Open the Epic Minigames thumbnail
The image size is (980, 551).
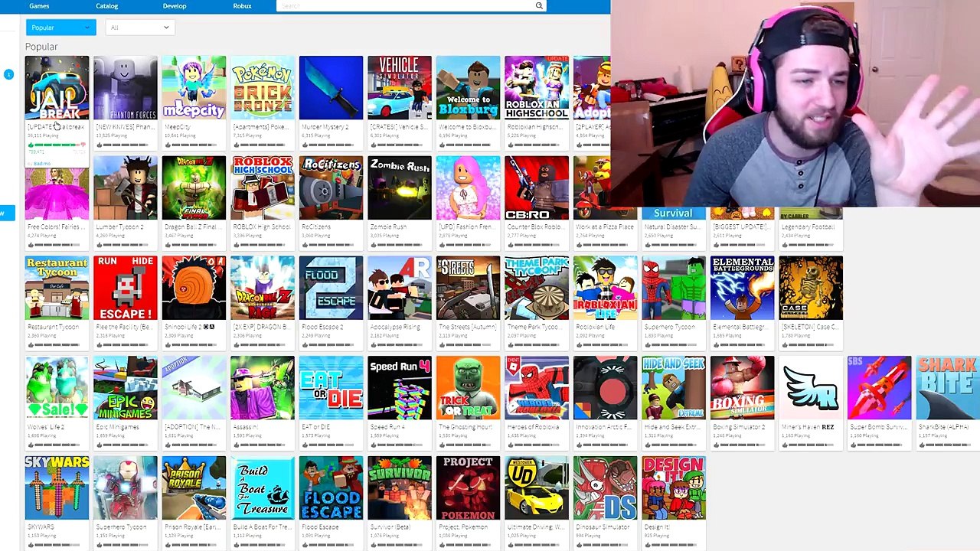coord(126,388)
